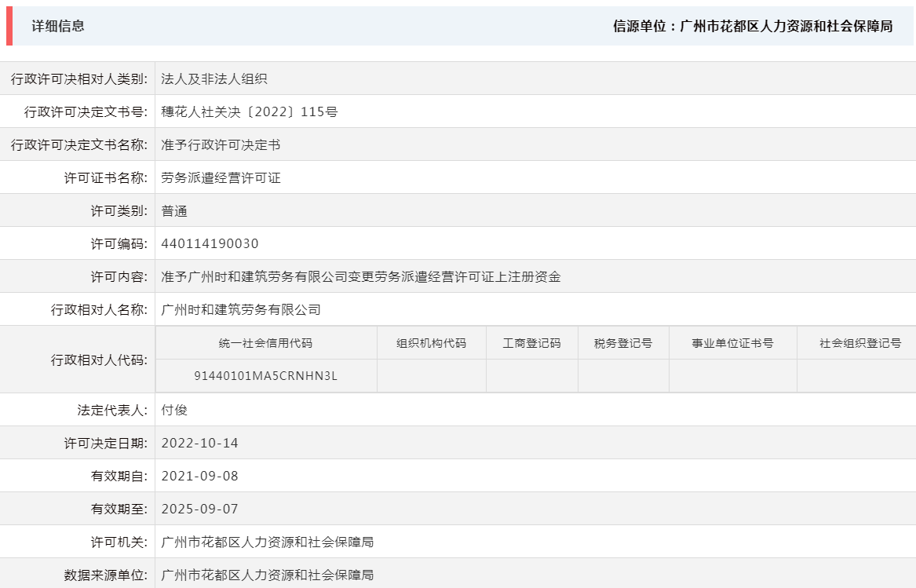Select legal representative 付俊
Screen dimensions: 916x588
[x=174, y=411]
